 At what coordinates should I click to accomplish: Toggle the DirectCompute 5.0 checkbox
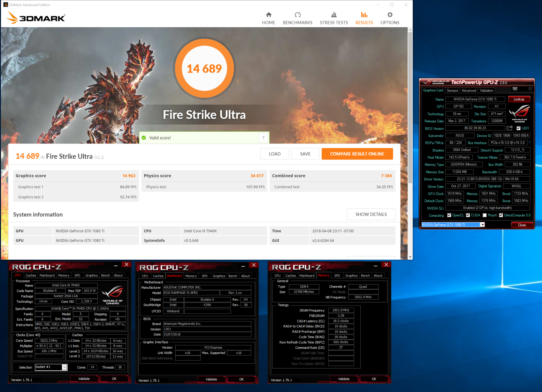coord(501,215)
